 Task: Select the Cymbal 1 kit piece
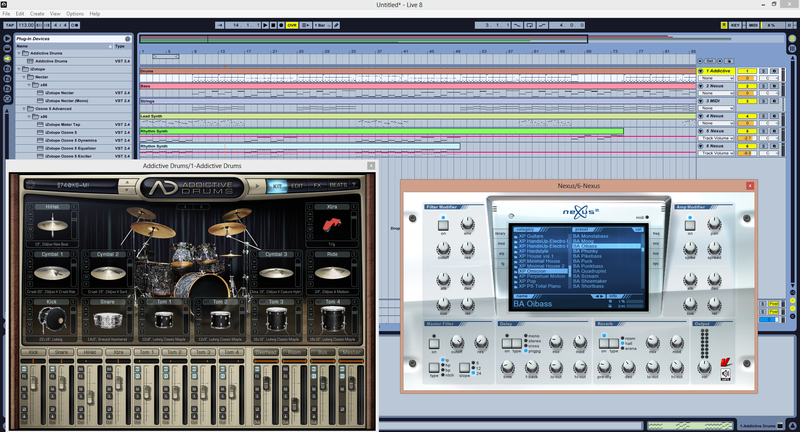click(52, 273)
